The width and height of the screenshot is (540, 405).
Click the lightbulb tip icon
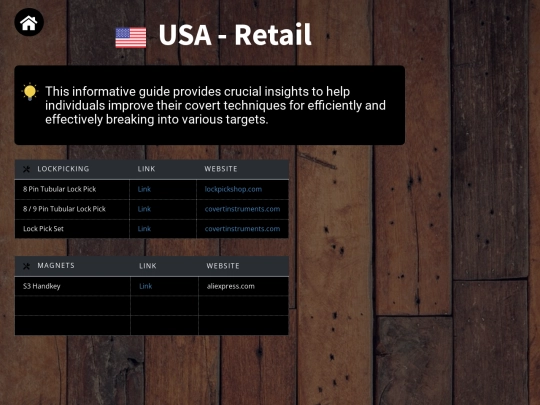[30, 92]
